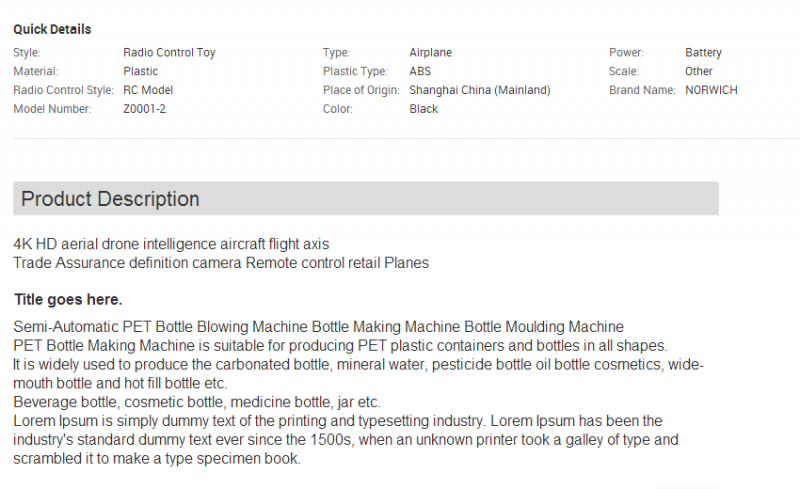Click the bold 'Title goes here.' heading
The height and width of the screenshot is (489, 800).
click(x=68, y=300)
